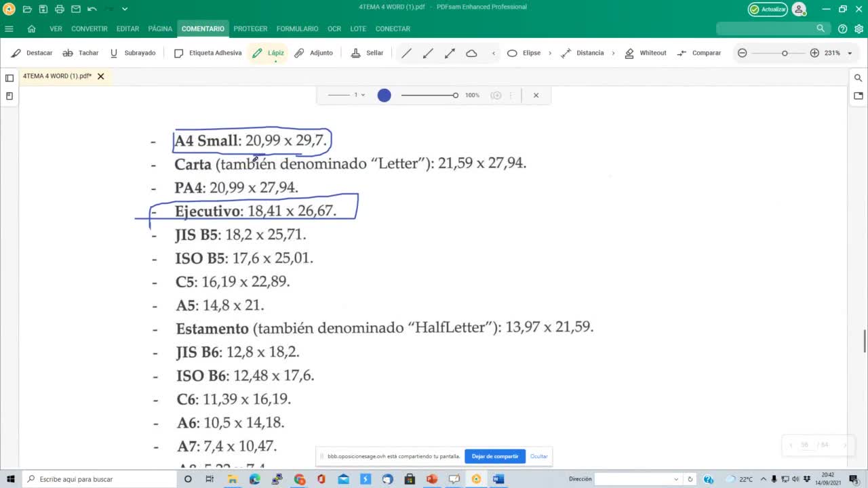Open bookmarks panel icon in left sidebar

[9, 96]
